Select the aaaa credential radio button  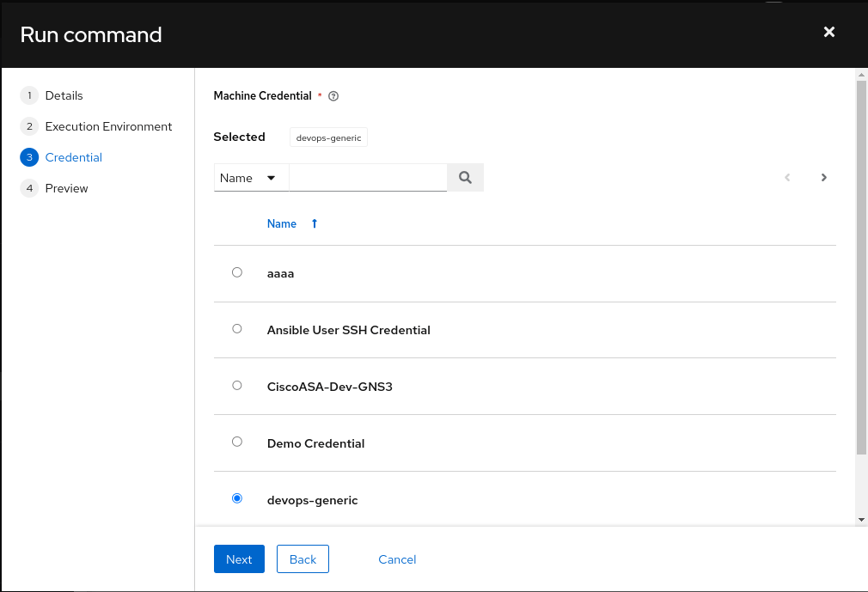coord(237,272)
